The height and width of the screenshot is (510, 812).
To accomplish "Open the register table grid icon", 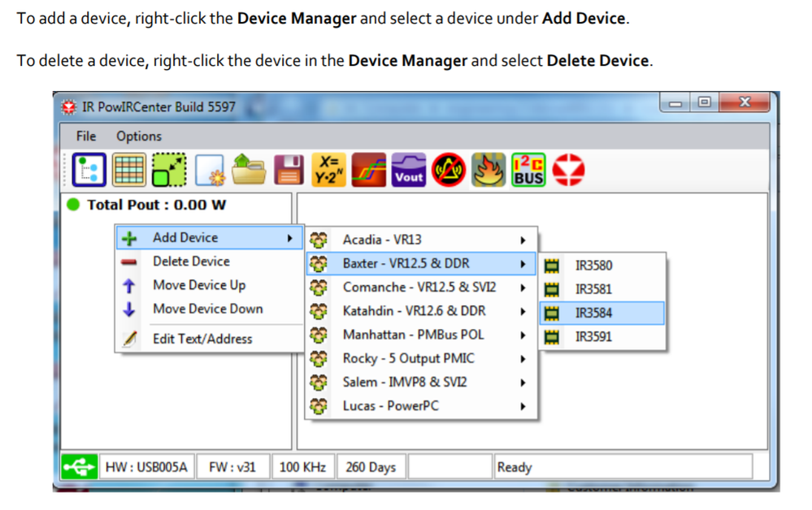I will tap(129, 170).
